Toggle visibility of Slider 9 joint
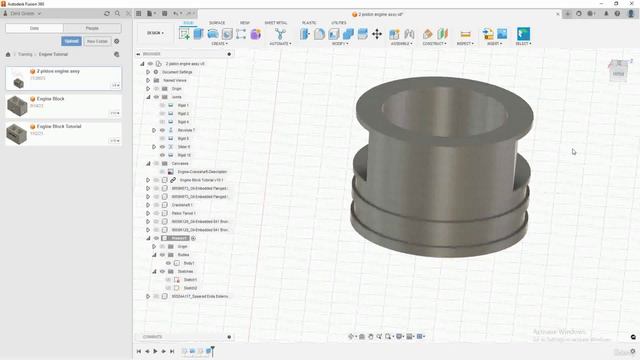The height and width of the screenshot is (360, 640). [x=162, y=147]
